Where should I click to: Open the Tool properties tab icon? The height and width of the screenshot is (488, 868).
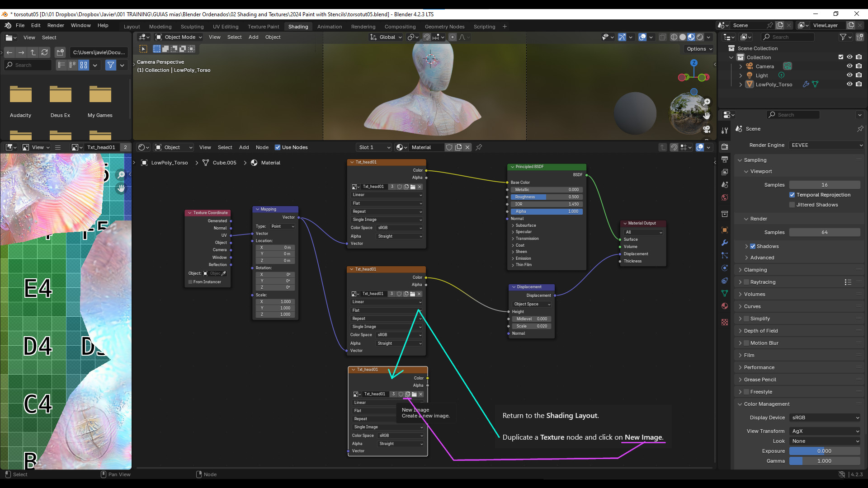point(725,131)
